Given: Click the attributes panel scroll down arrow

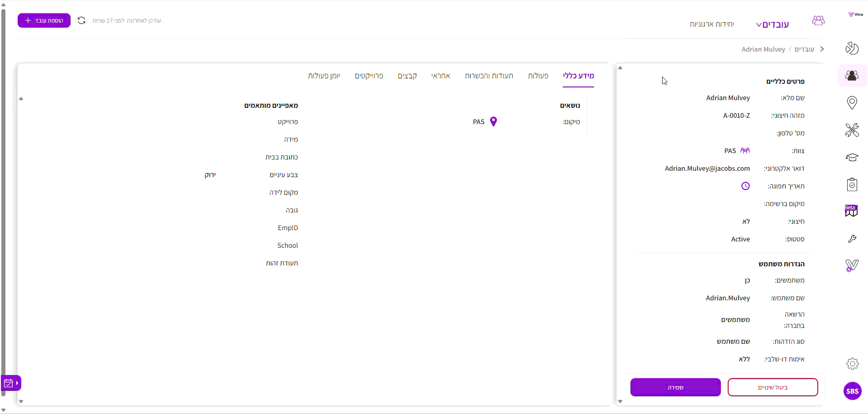Looking at the screenshot, I should coord(21,401).
